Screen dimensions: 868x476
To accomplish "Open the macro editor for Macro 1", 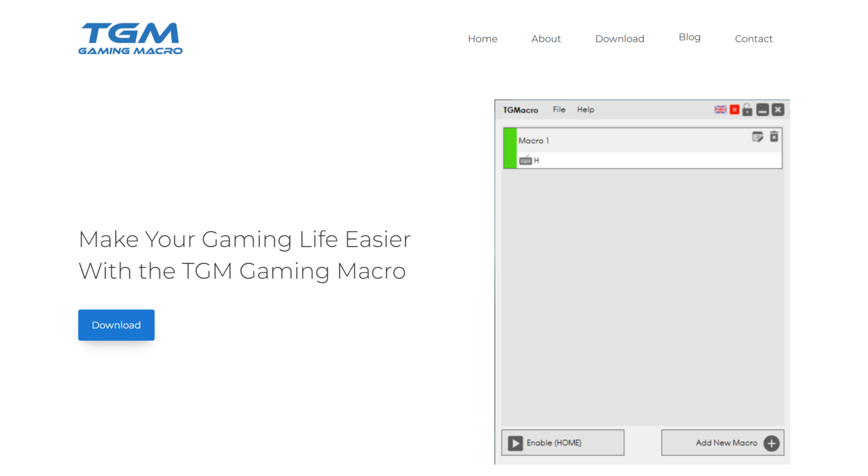I will point(758,137).
